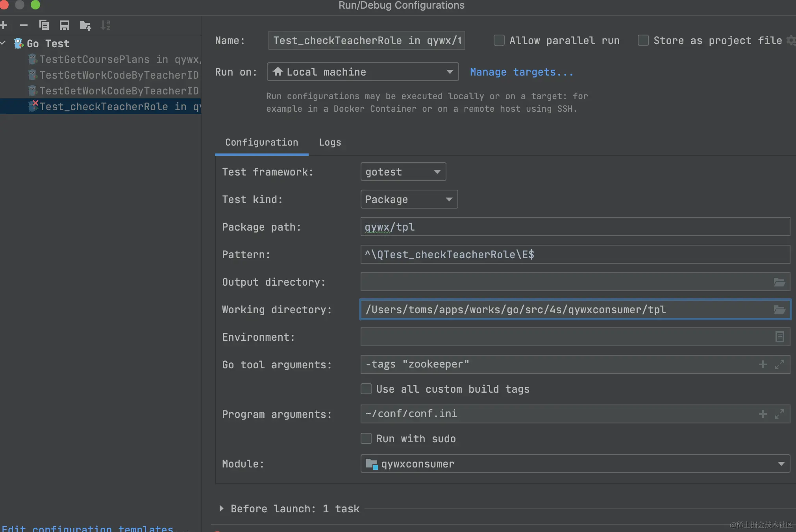Screen dimensions: 796x532
Task: Check Store as project file
Action: click(x=643, y=40)
